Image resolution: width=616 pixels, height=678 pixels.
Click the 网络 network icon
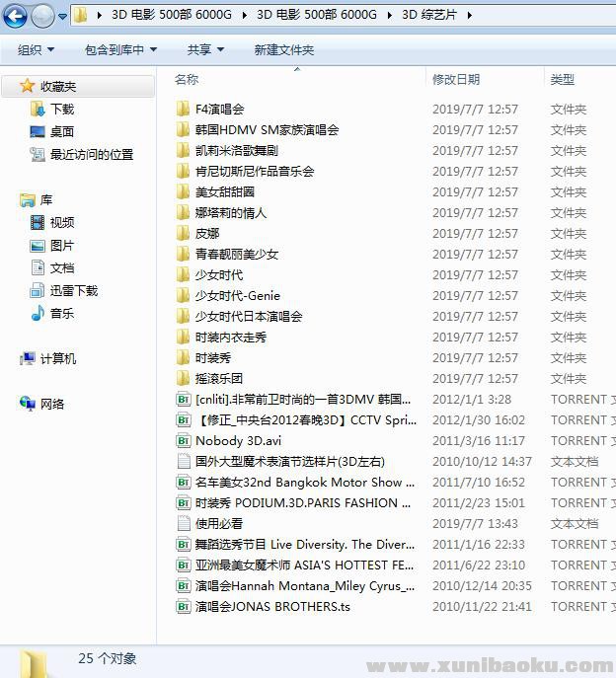(x=28, y=404)
